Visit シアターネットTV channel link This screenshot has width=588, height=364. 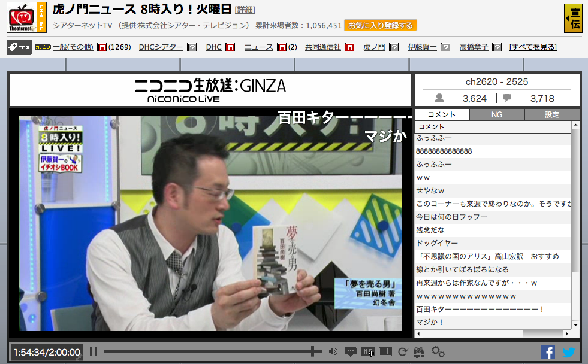click(x=83, y=26)
